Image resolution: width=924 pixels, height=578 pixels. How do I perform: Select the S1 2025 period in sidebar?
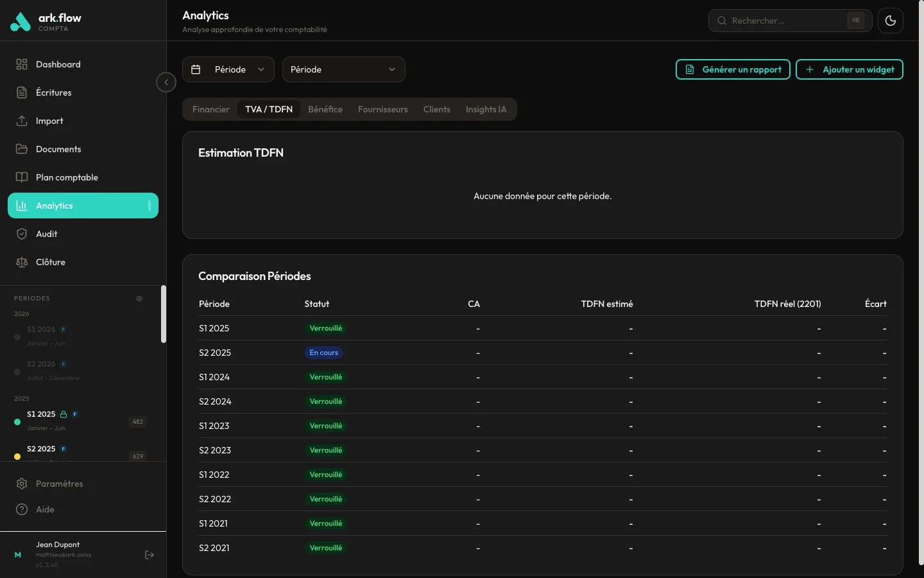tap(42, 415)
